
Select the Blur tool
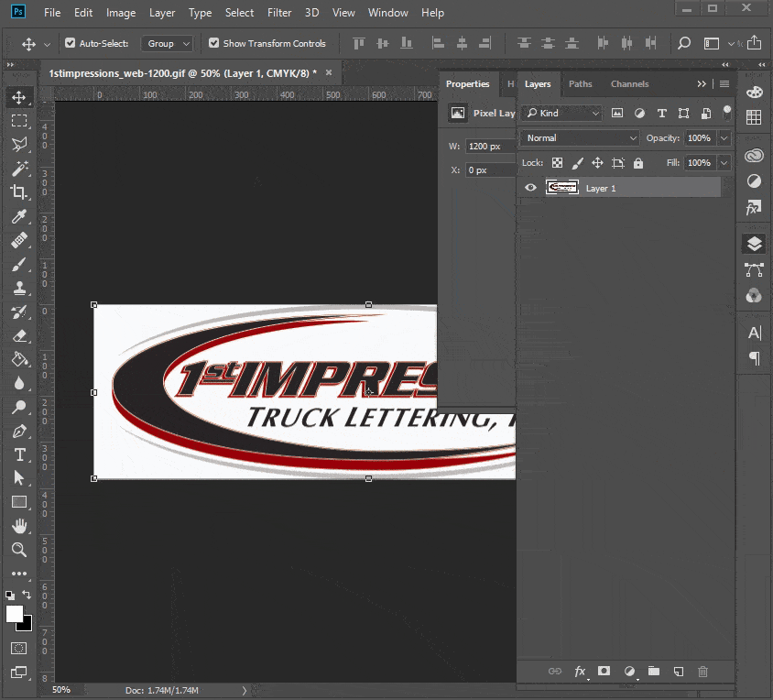coord(19,383)
